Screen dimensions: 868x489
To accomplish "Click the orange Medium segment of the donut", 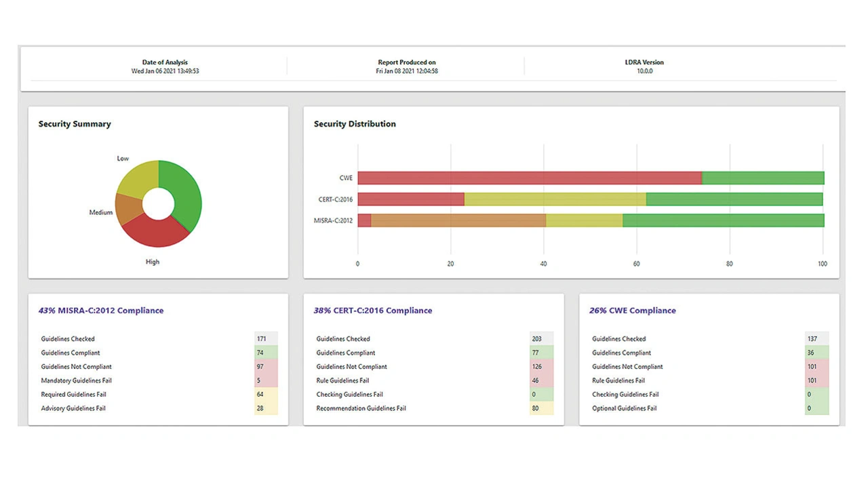I will tap(126, 209).
